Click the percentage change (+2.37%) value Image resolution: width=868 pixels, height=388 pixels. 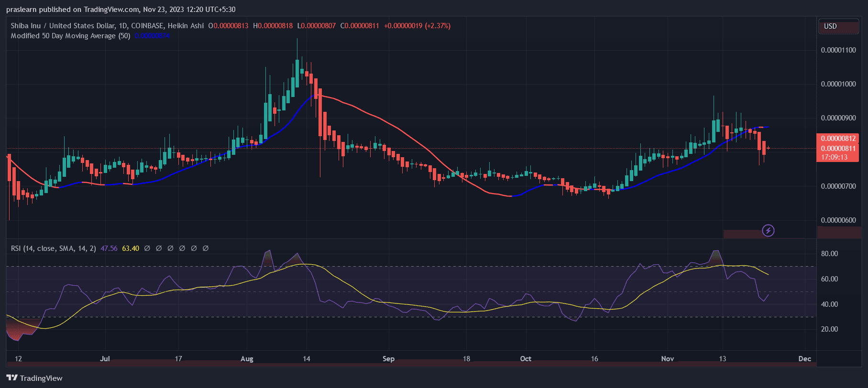tap(438, 26)
